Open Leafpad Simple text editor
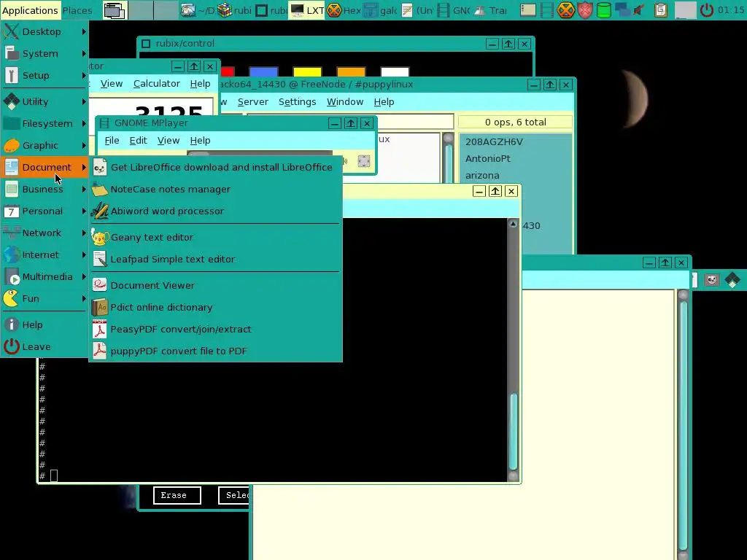This screenshot has width=747, height=560. 215,259
